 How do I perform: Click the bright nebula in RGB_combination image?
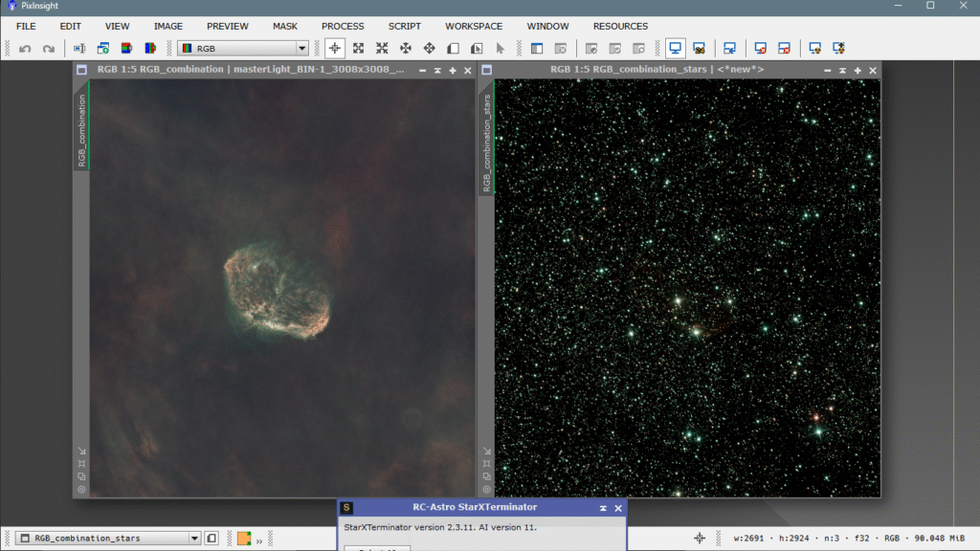click(278, 291)
